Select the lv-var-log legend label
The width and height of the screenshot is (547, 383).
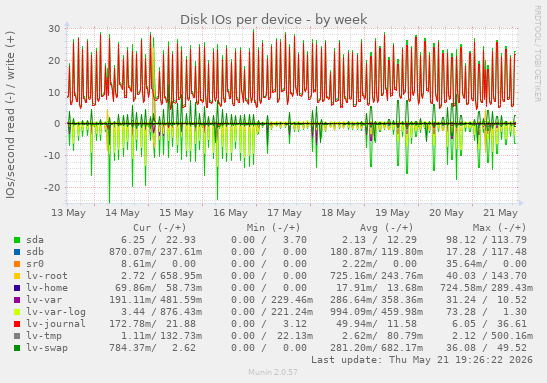[x=56, y=312]
